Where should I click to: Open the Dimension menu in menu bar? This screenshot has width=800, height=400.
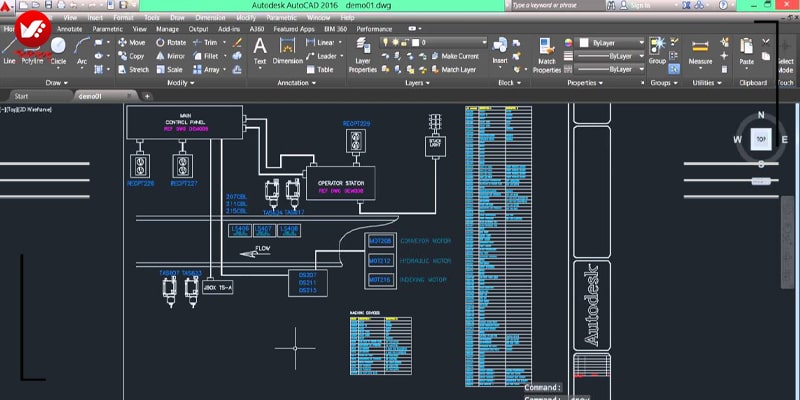(x=210, y=18)
